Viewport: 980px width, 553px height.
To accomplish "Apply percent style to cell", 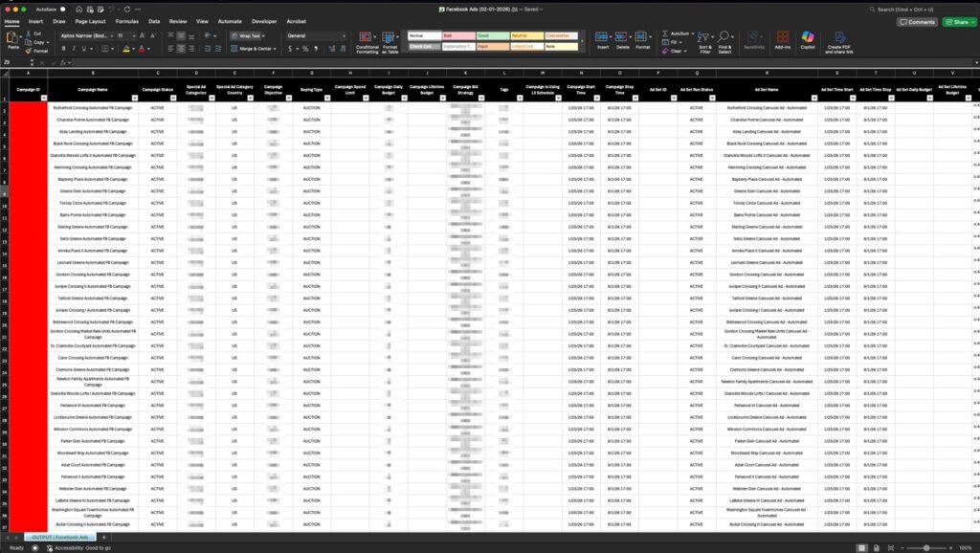I will (303, 48).
